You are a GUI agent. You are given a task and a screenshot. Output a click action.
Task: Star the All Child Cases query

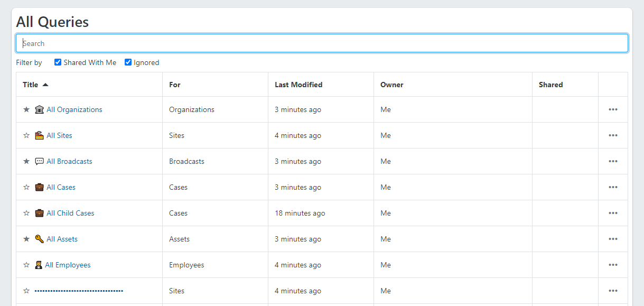click(x=26, y=213)
